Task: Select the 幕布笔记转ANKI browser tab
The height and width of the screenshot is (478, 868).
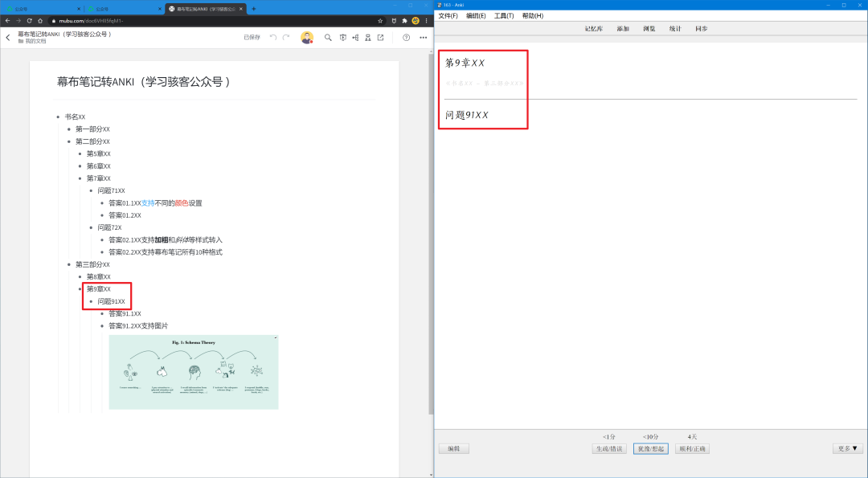Action: coord(206,9)
